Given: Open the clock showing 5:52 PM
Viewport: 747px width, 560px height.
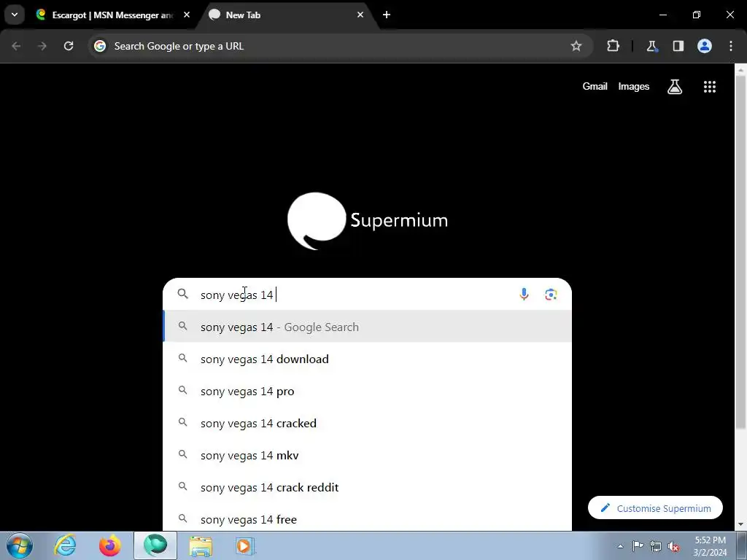Looking at the screenshot, I should 711,546.
